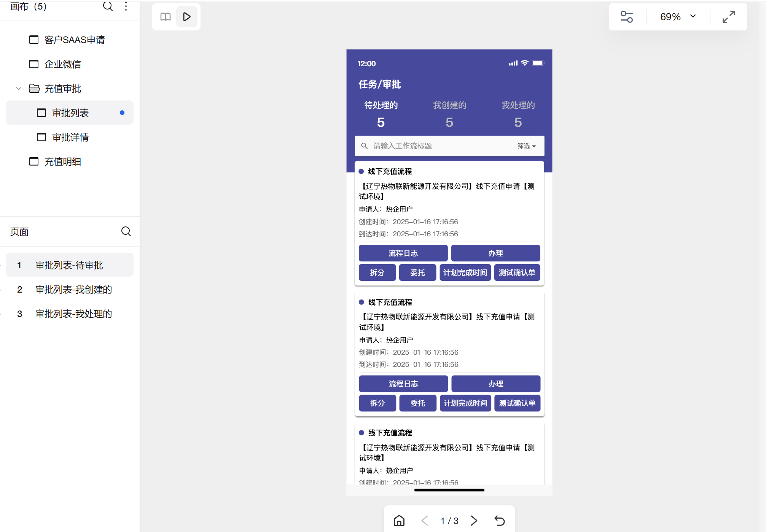Select the 充值明细 item in the canvas tree
Screen dimensions: 766x532
point(63,161)
